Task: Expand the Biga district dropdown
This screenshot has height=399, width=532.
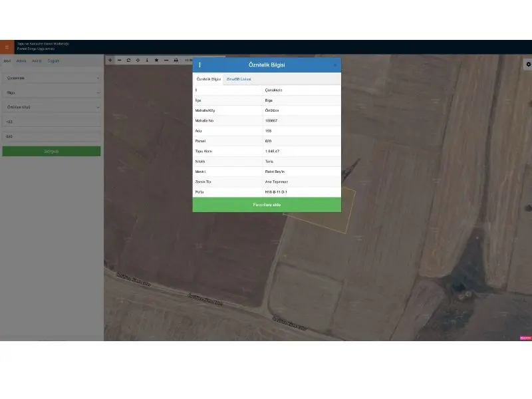Action: tap(52, 92)
